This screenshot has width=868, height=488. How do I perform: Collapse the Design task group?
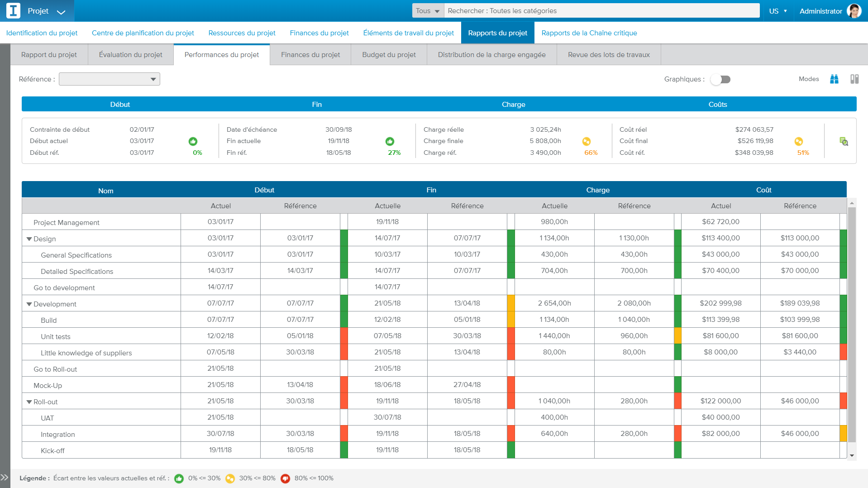pyautogui.click(x=29, y=239)
